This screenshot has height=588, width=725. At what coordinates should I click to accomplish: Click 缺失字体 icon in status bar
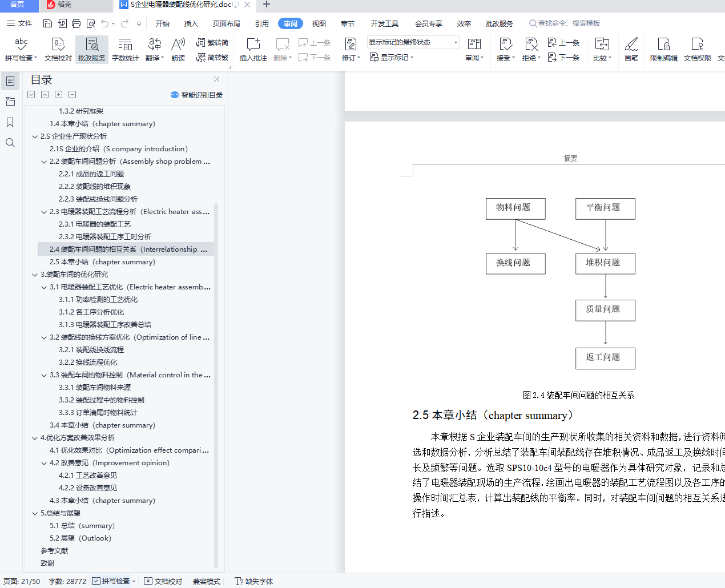pyautogui.click(x=239, y=581)
